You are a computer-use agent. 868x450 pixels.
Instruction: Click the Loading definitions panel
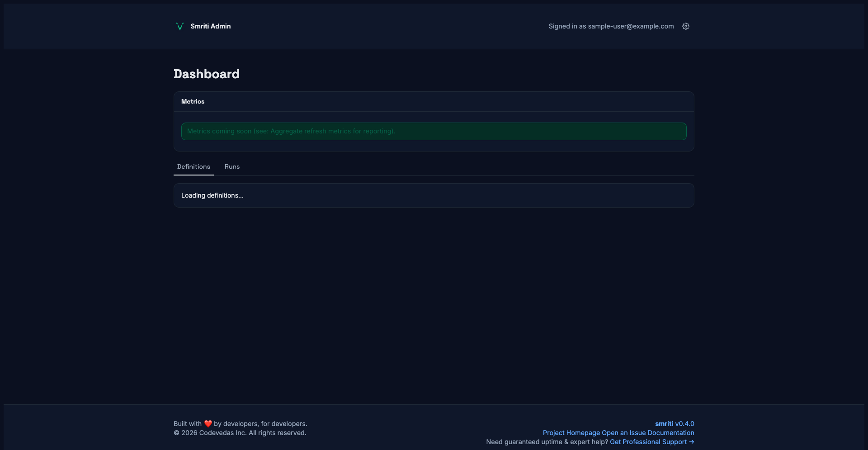[x=434, y=195]
